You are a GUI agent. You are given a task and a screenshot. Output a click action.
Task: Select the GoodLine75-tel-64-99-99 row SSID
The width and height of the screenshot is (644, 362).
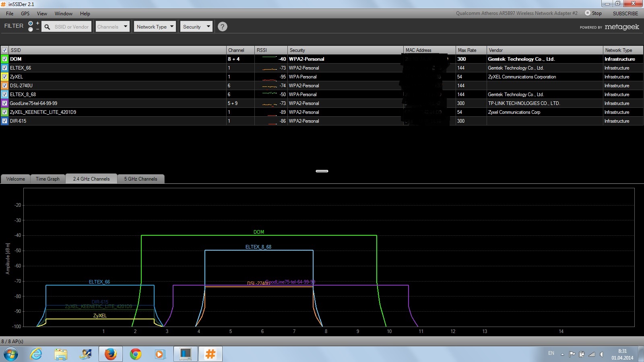[x=33, y=103]
